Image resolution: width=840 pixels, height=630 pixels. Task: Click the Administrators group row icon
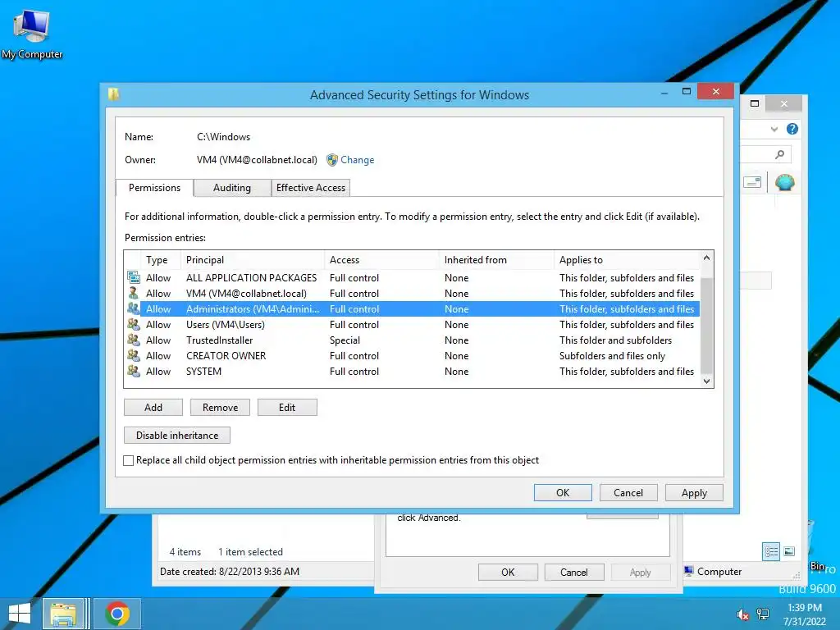(x=134, y=308)
